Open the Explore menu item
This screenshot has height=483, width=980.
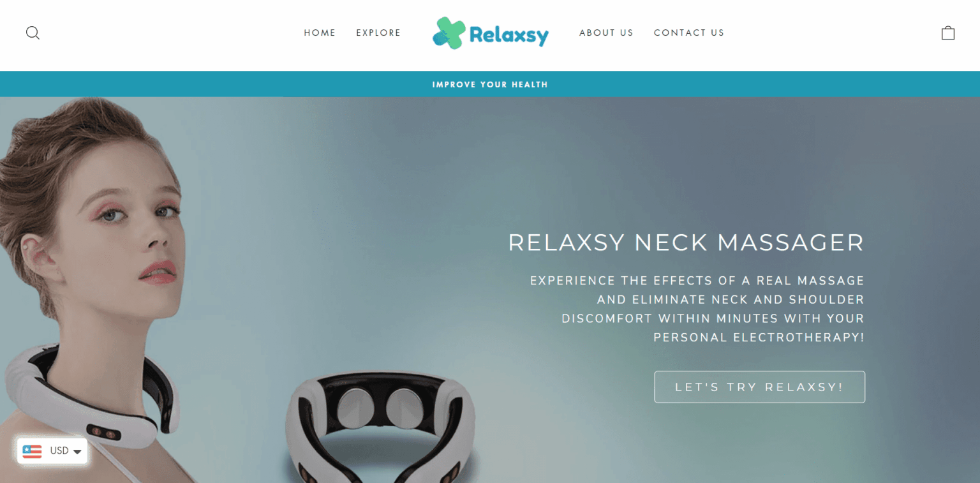[378, 33]
